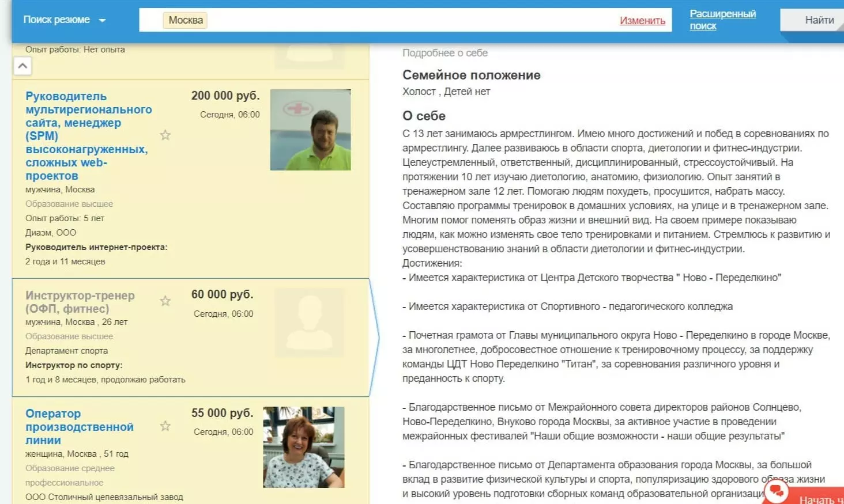Open Оператор производственной линии resume title

(79, 427)
